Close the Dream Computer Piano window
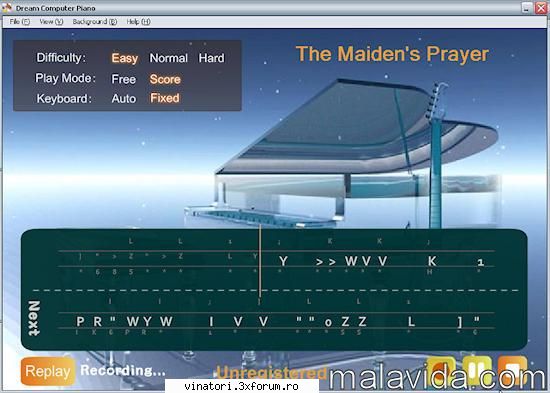 pyautogui.click(x=541, y=8)
